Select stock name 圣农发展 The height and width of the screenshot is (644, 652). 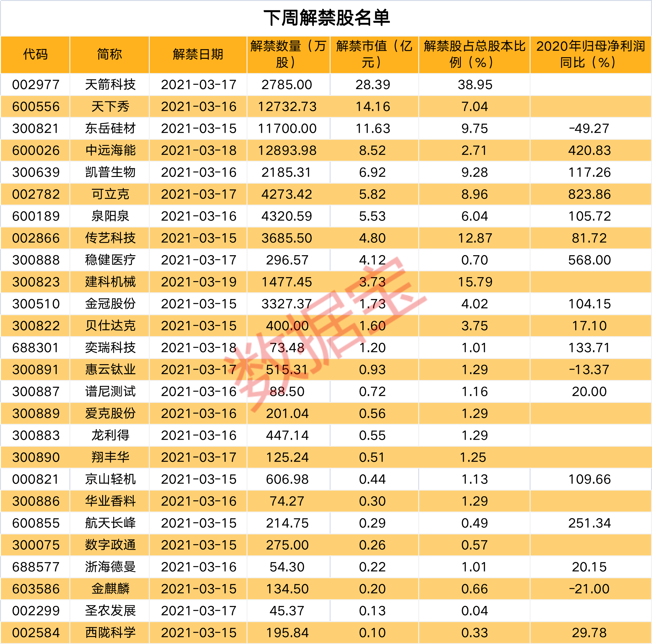(x=110, y=611)
